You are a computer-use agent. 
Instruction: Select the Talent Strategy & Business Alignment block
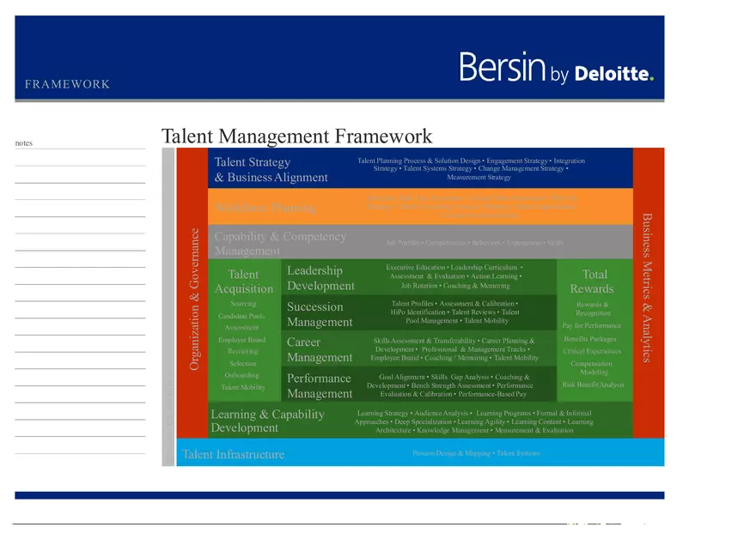(271, 169)
